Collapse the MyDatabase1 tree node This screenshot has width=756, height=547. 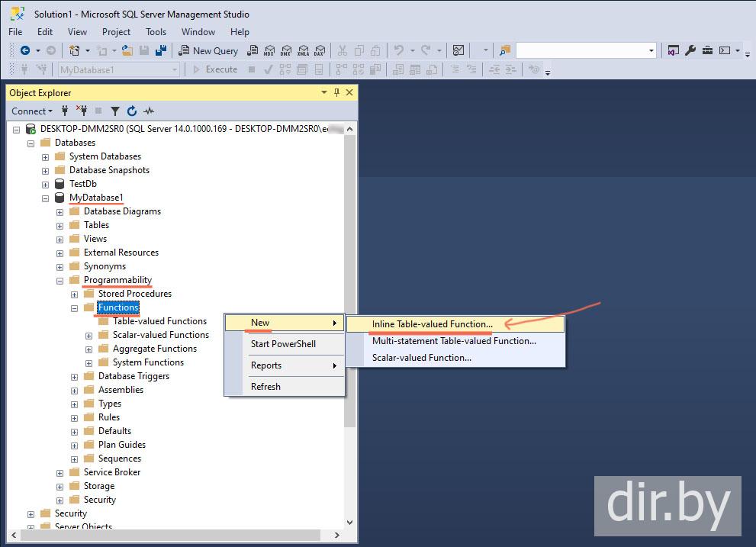(x=46, y=198)
